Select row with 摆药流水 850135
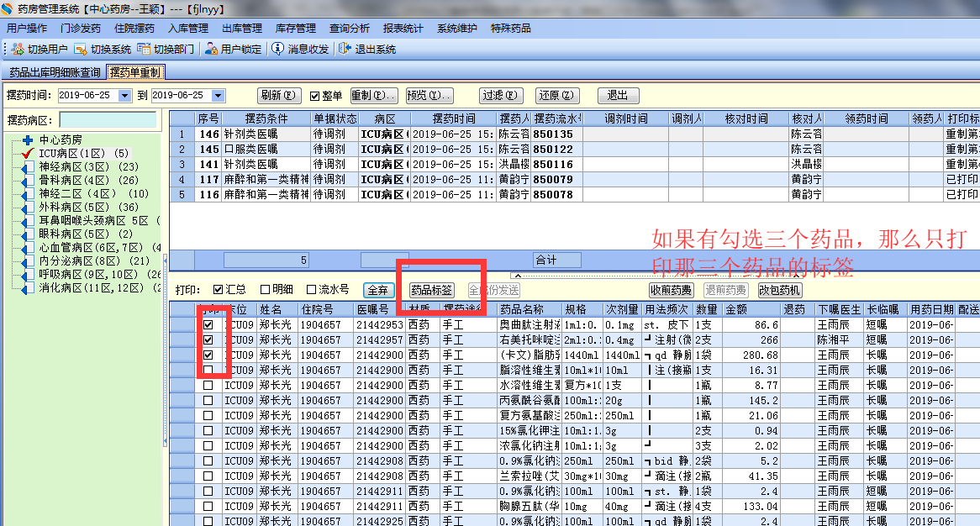This screenshot has height=526, width=980. (x=574, y=134)
